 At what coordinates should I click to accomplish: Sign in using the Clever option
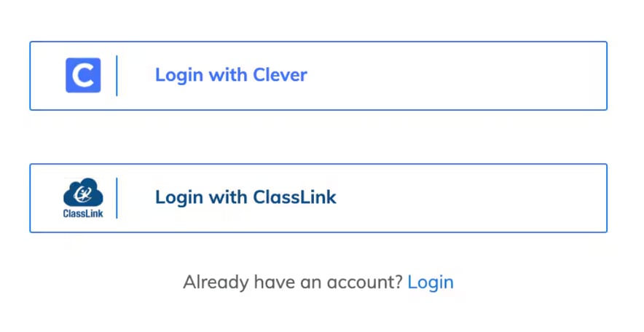[x=318, y=76]
